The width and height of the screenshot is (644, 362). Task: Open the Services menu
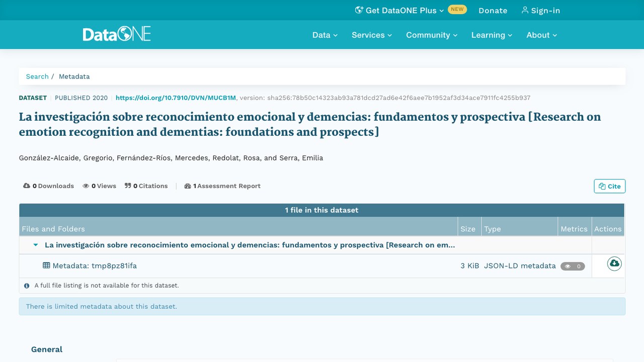(x=372, y=35)
